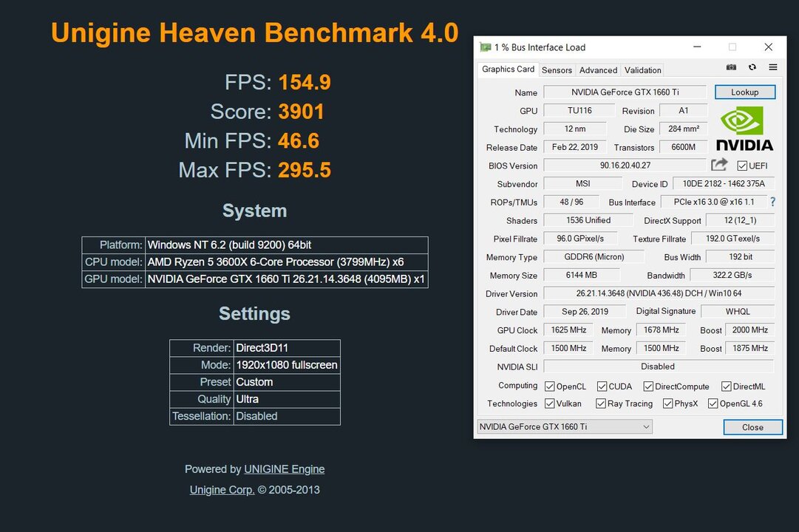Toggle the Vulkan checkbox
The image size is (799, 532).
coord(549,403)
